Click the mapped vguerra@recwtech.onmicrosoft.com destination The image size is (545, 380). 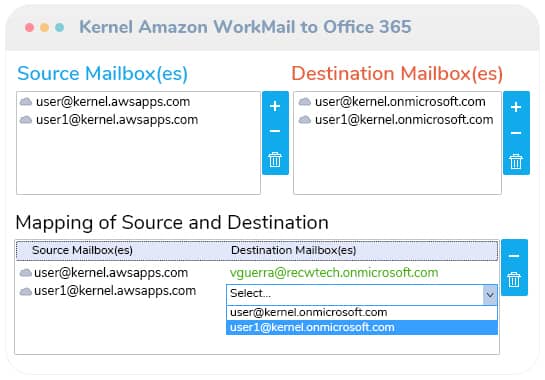click(334, 273)
